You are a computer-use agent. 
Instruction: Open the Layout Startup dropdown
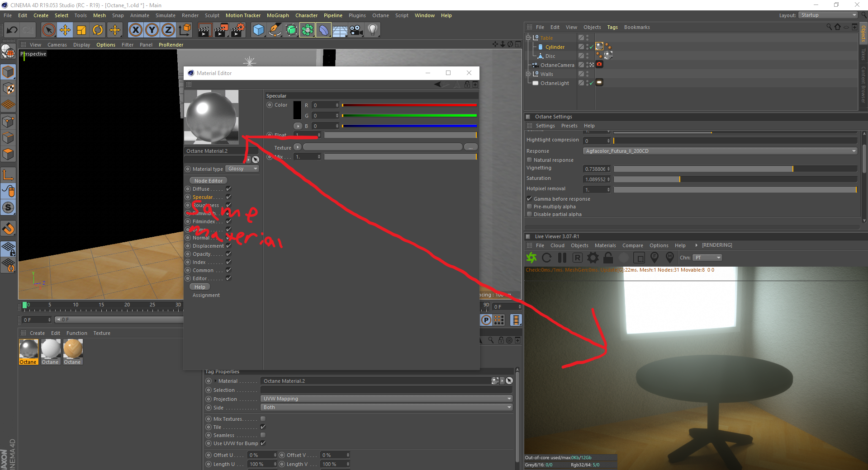tap(828, 15)
